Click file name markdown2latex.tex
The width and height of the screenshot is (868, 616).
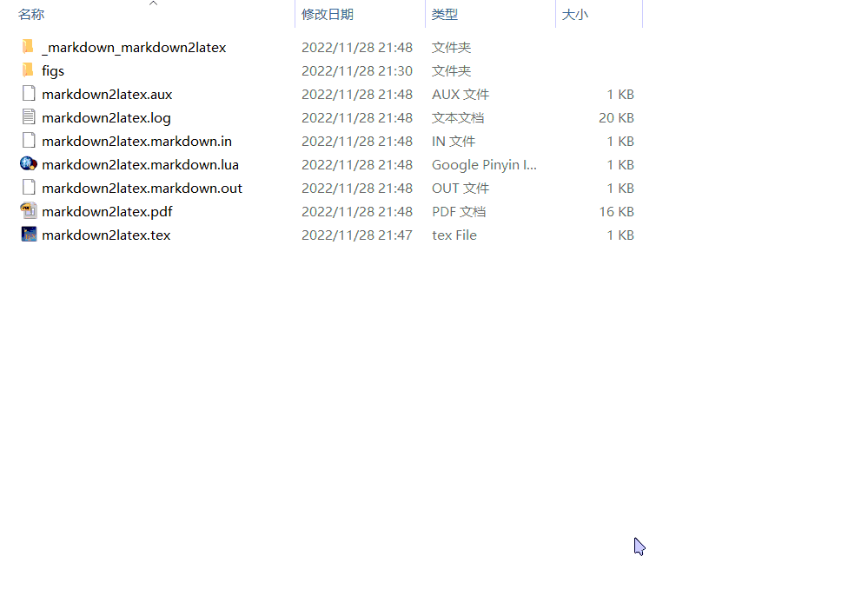[106, 235]
